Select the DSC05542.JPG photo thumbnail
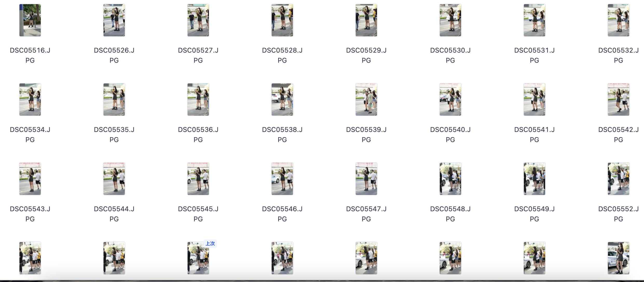This screenshot has width=644, height=282. pos(619,100)
